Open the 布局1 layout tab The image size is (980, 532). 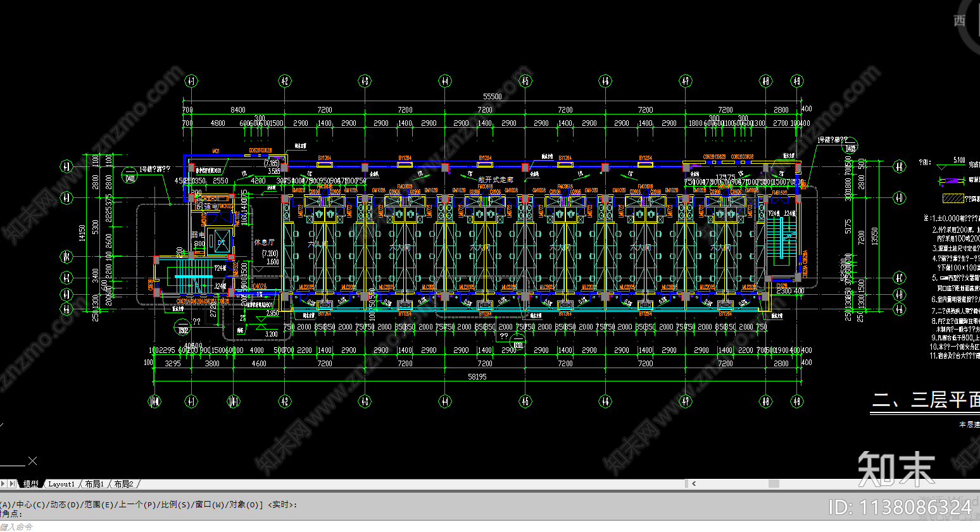tap(94, 484)
